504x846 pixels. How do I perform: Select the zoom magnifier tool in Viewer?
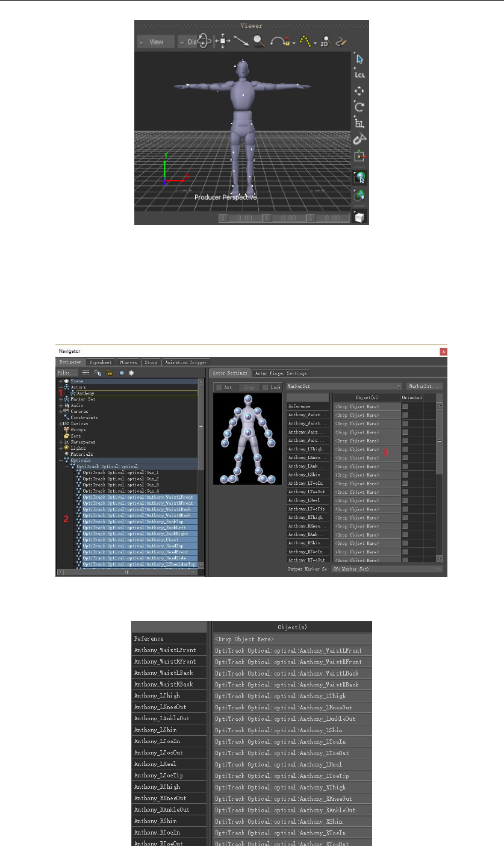pos(259,42)
